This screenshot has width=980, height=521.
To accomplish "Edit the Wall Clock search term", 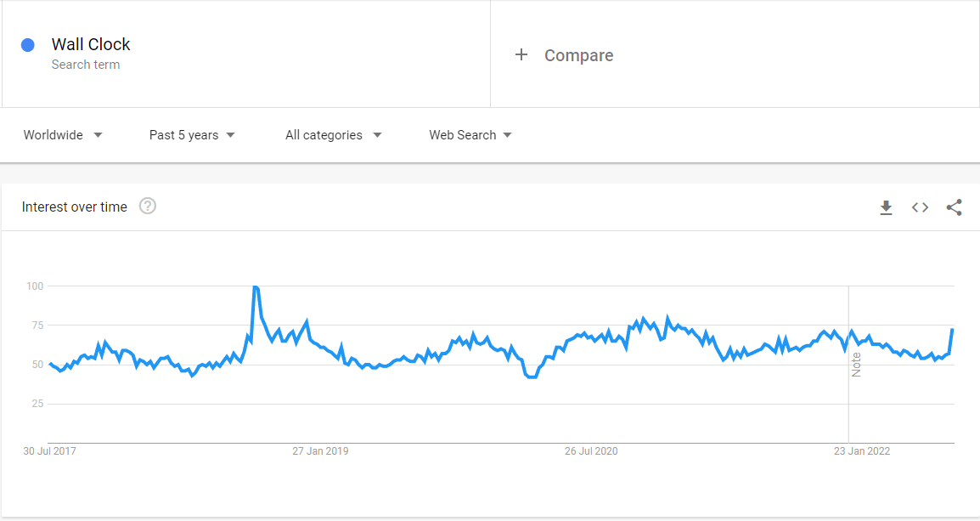I will tap(91, 44).
